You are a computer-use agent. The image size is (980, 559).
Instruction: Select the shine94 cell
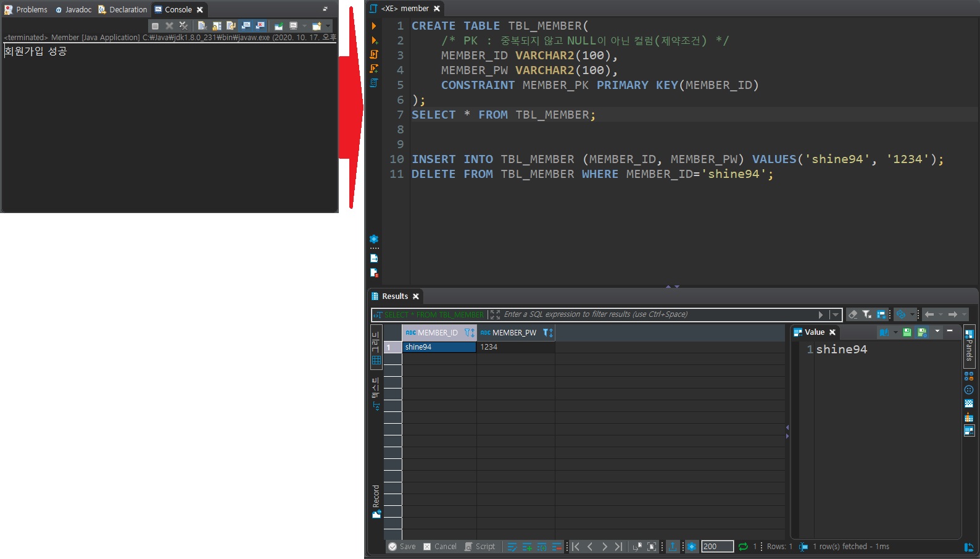[439, 347]
